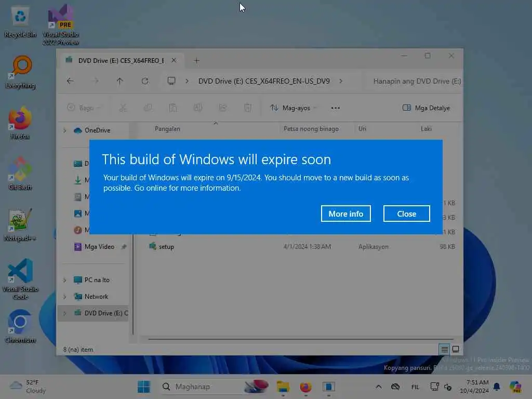This screenshot has height=399, width=532.
Task: Open the Bago new item dropdown
Action: click(84, 108)
